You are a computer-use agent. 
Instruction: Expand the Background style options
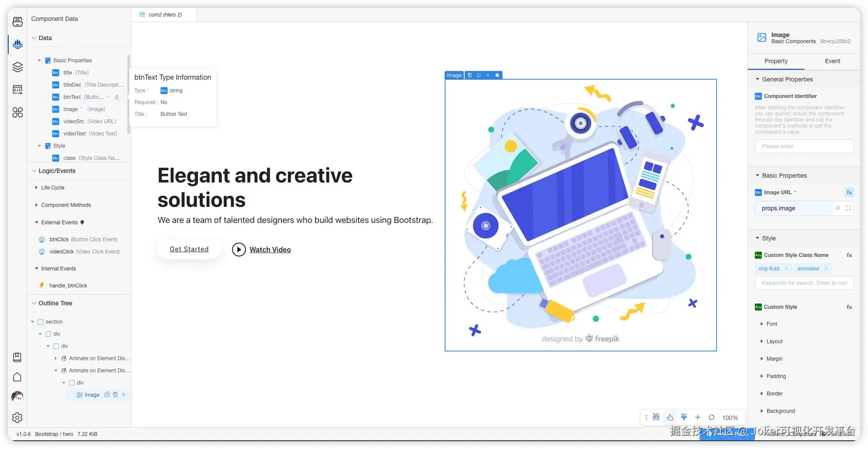click(762, 411)
